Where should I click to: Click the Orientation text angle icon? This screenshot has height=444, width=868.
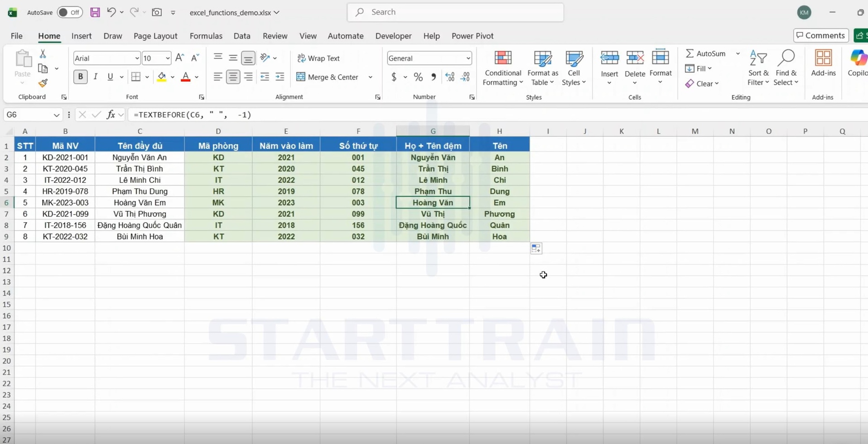265,58
